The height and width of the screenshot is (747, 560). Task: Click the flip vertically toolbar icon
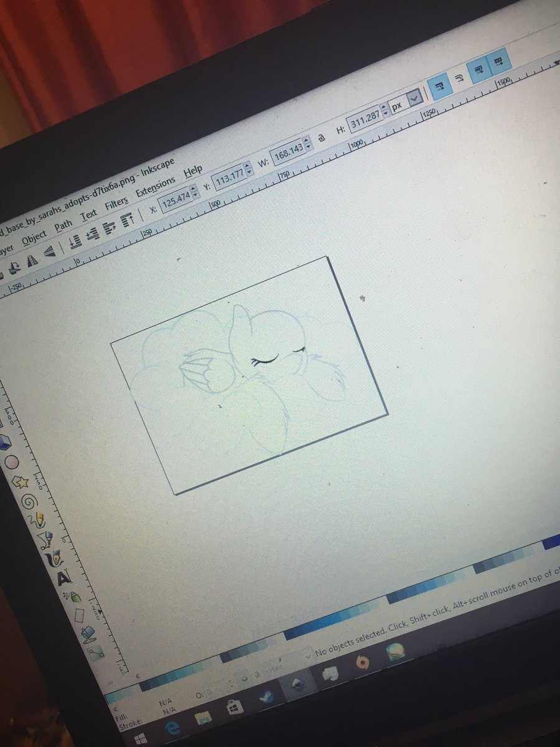pyautogui.click(x=50, y=253)
